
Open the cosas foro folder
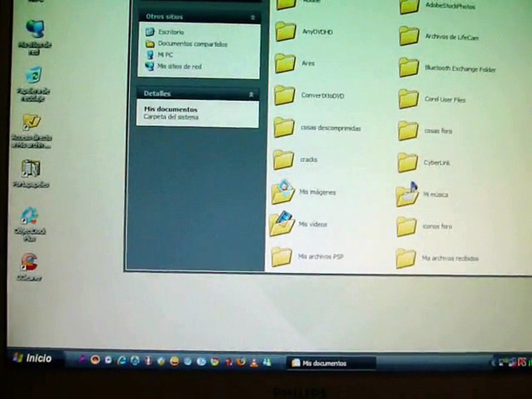click(x=425, y=131)
